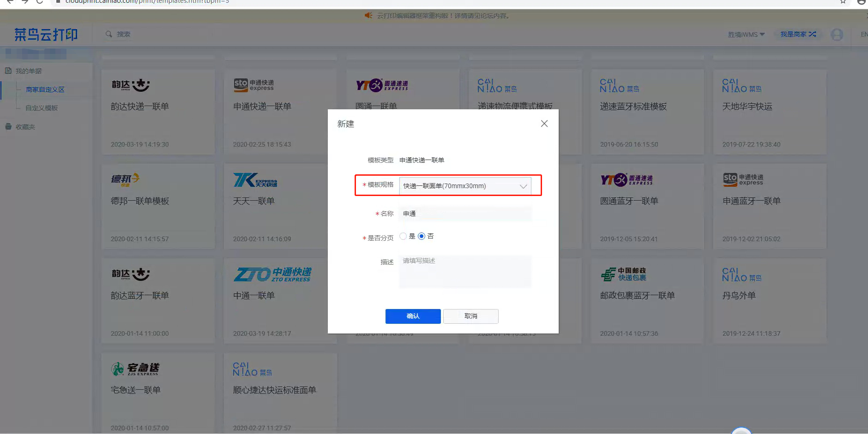Select 商家自定义区 in the sidebar

pyautogui.click(x=45, y=89)
